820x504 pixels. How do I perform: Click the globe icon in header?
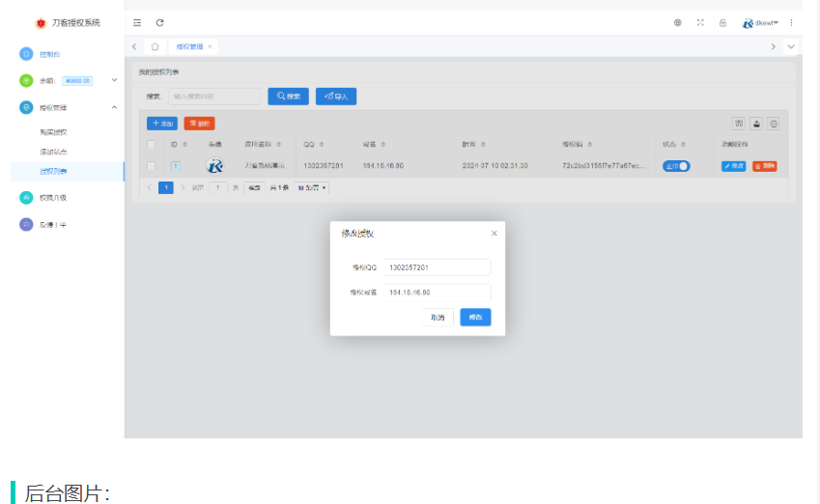[x=678, y=22]
